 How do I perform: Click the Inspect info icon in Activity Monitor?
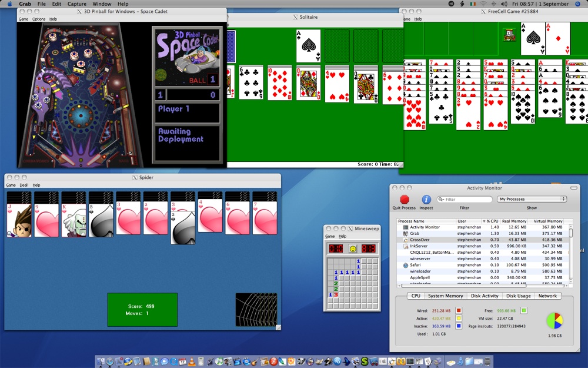pos(426,199)
